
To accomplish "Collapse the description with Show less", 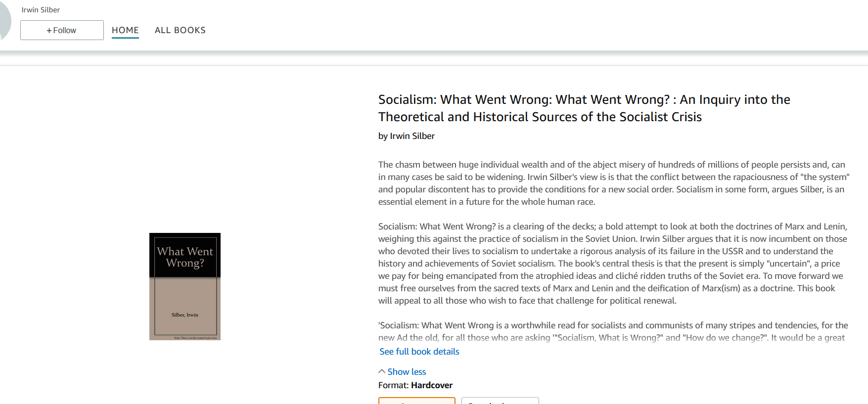I will tap(407, 372).
